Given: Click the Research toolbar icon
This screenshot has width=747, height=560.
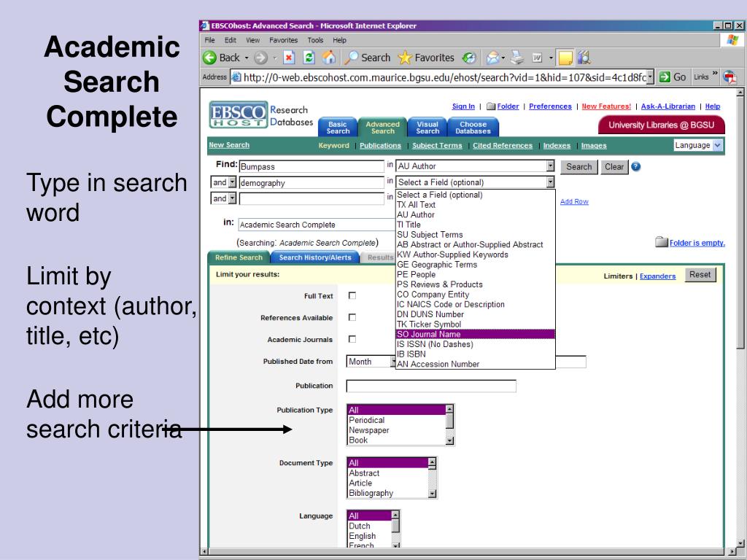Looking at the screenshot, I should click(x=584, y=58).
